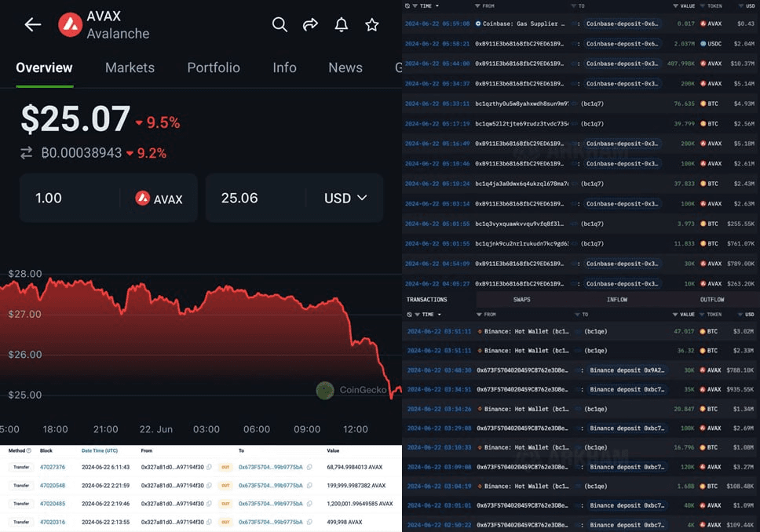Open the TIME sort arrow in Coinbase transfers table
The height and width of the screenshot is (532, 760).
(x=437, y=5)
